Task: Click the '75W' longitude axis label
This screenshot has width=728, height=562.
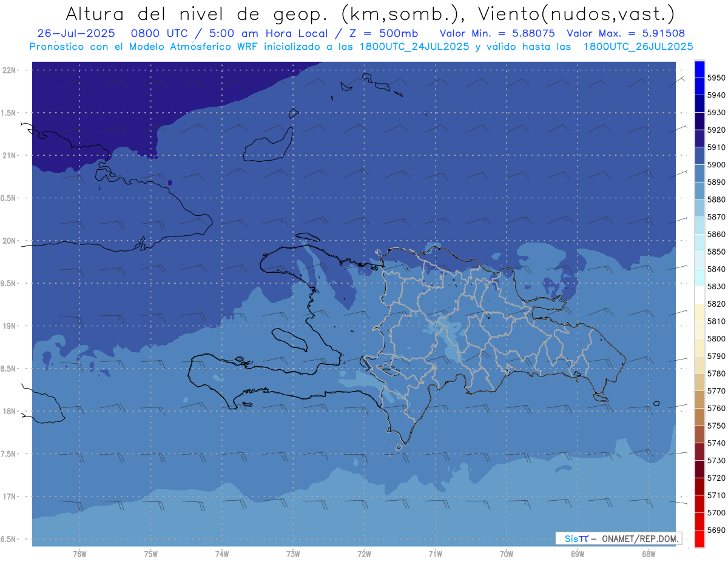Action: coord(151,554)
